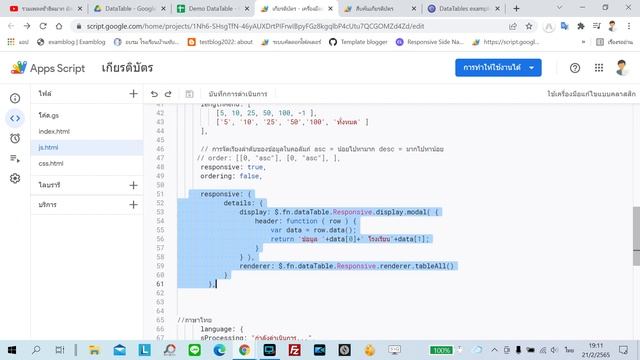Open the Google account avatar
The height and width of the screenshot is (360, 640).
point(622,68)
